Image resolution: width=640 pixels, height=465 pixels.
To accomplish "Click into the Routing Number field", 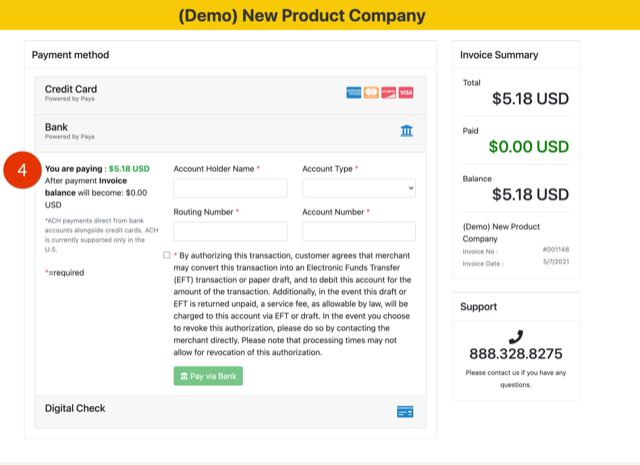I will 230,231.
